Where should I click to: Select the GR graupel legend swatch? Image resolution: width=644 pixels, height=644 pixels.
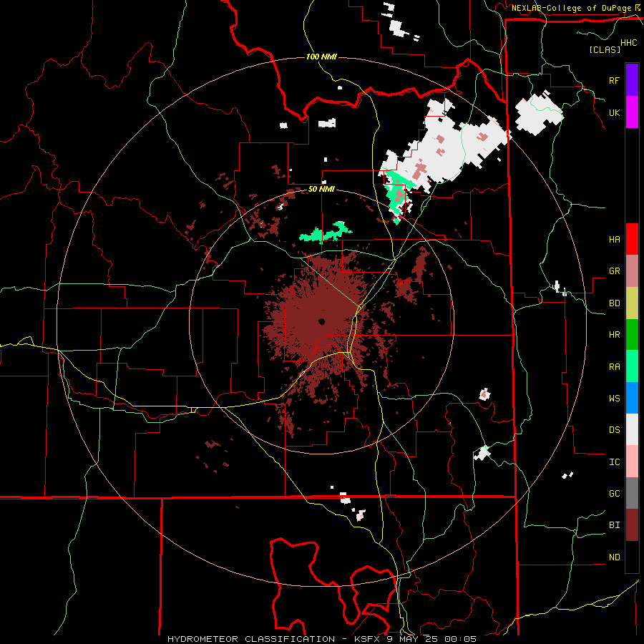click(632, 271)
